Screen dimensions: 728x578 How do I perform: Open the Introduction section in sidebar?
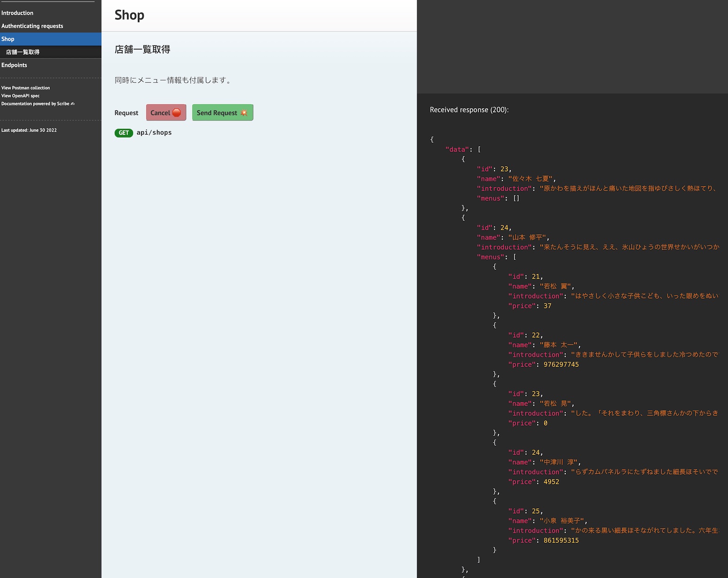pos(17,13)
